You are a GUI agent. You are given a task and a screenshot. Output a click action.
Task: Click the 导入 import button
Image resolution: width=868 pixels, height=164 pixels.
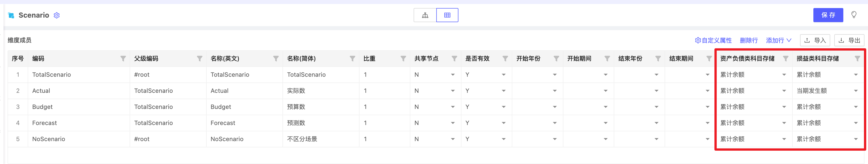click(x=815, y=40)
